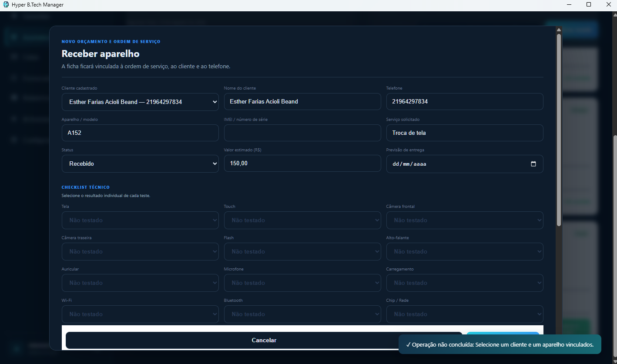617x364 pixels.
Task: Expand the Bluetooth test dropdown
Action: [x=302, y=314]
